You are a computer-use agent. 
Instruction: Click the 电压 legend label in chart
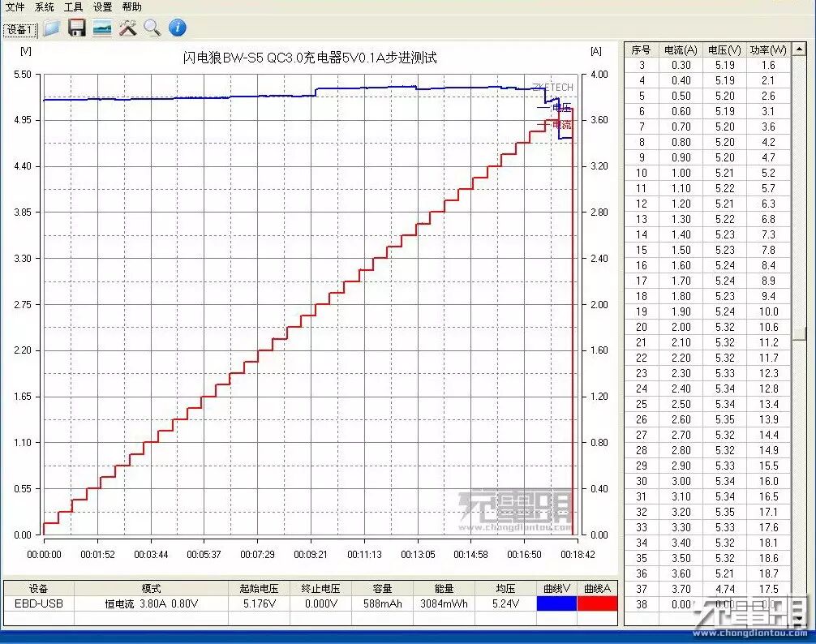point(562,108)
